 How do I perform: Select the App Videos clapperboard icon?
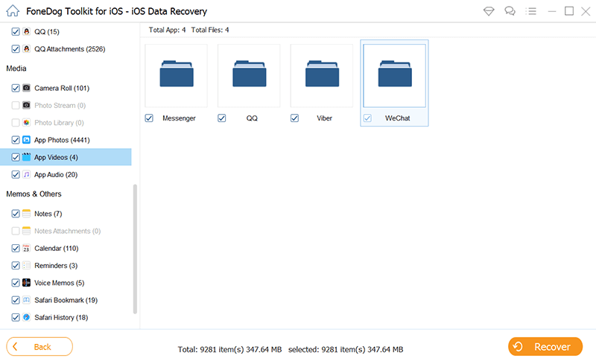click(x=26, y=157)
